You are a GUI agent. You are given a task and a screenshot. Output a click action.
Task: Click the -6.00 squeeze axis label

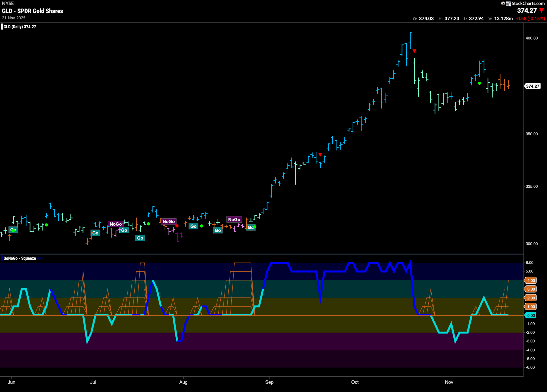coord(530,367)
